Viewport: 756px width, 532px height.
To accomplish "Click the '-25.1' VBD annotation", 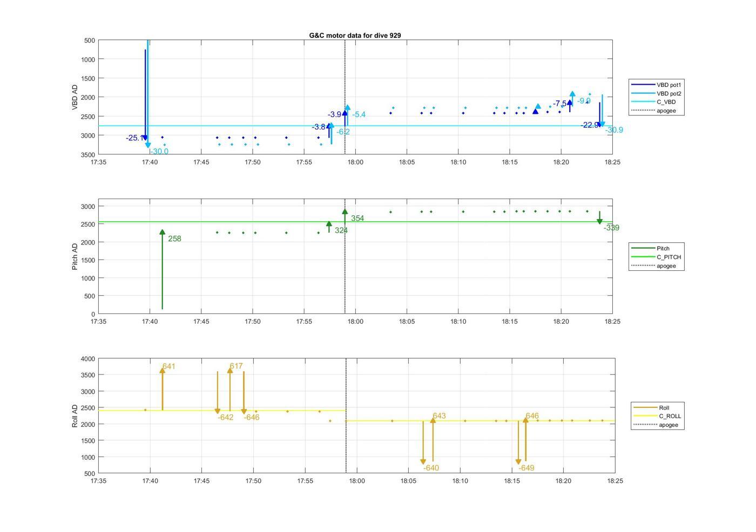I will click(x=134, y=138).
